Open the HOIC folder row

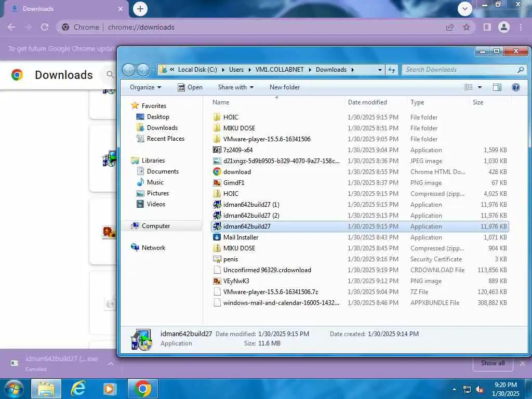click(x=360, y=117)
